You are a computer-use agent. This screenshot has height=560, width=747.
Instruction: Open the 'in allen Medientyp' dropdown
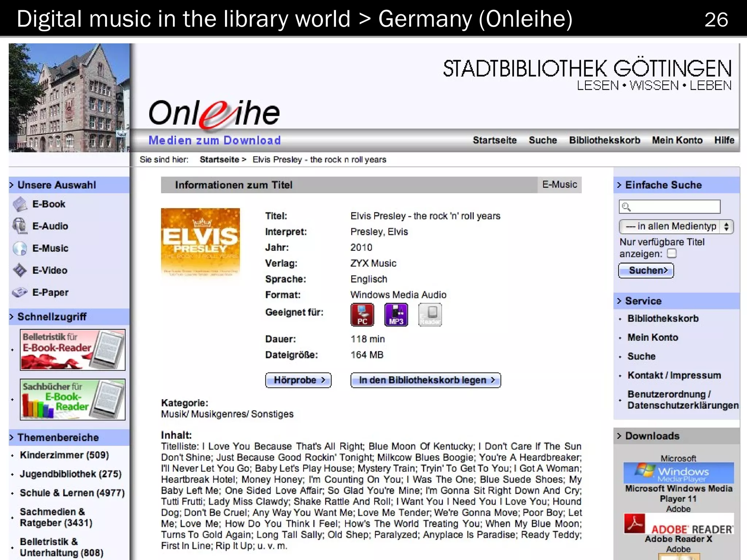(676, 226)
